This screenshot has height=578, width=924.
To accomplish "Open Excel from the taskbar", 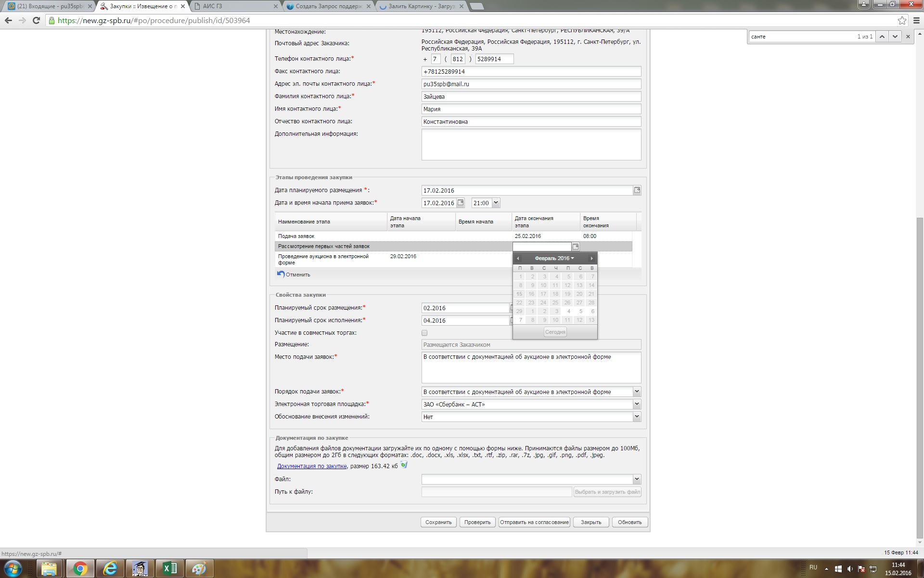I will 170,568.
